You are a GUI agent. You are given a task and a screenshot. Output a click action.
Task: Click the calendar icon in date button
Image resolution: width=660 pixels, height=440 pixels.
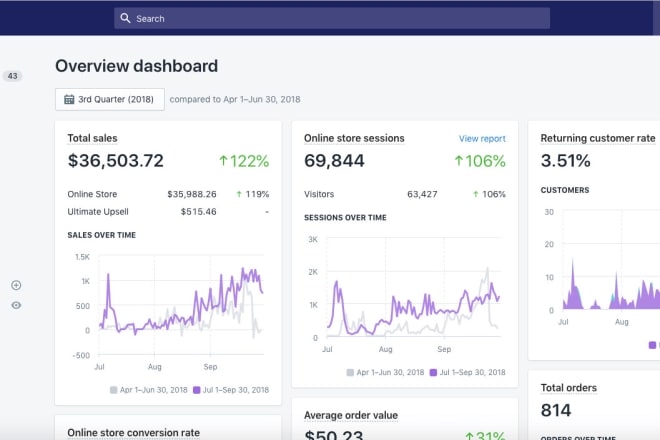pyautogui.click(x=69, y=99)
